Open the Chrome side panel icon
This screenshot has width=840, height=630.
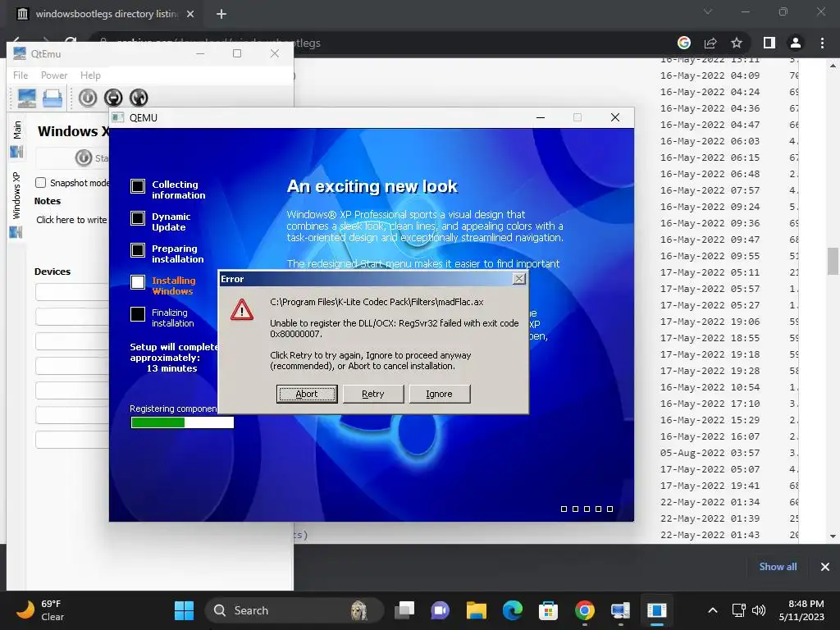pyautogui.click(x=769, y=43)
